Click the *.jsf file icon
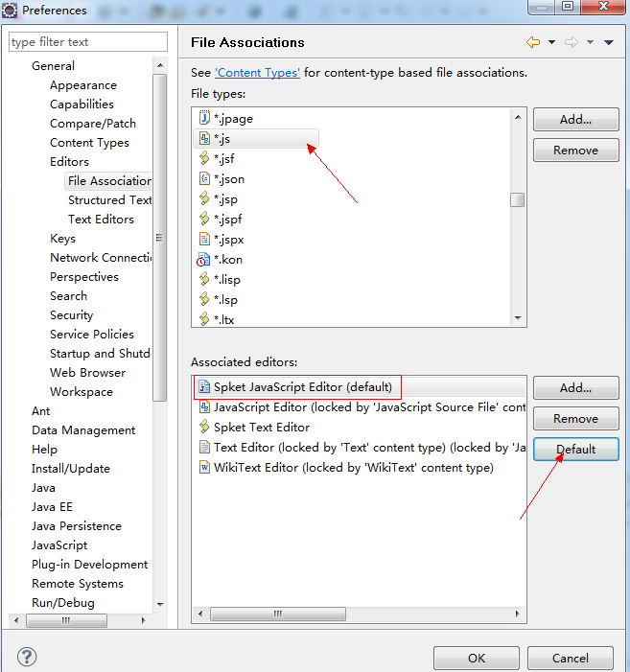This screenshot has width=630, height=672. click(204, 158)
